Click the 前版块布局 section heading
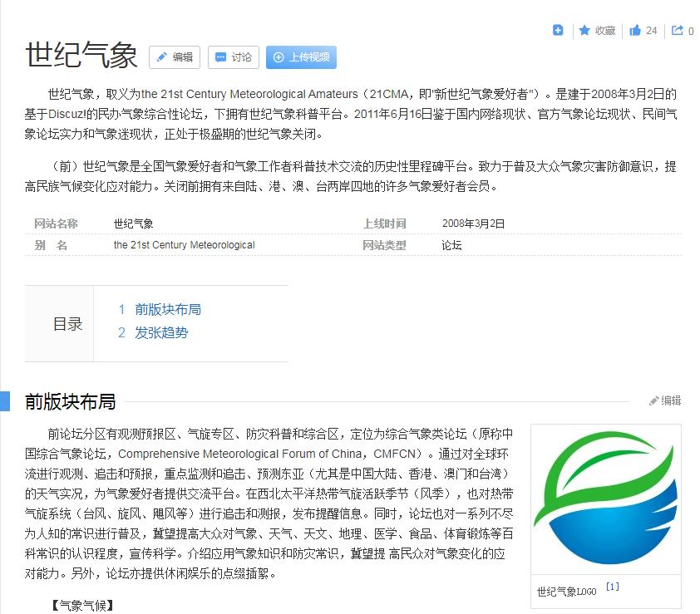The height and width of the screenshot is (614, 700). (x=70, y=402)
